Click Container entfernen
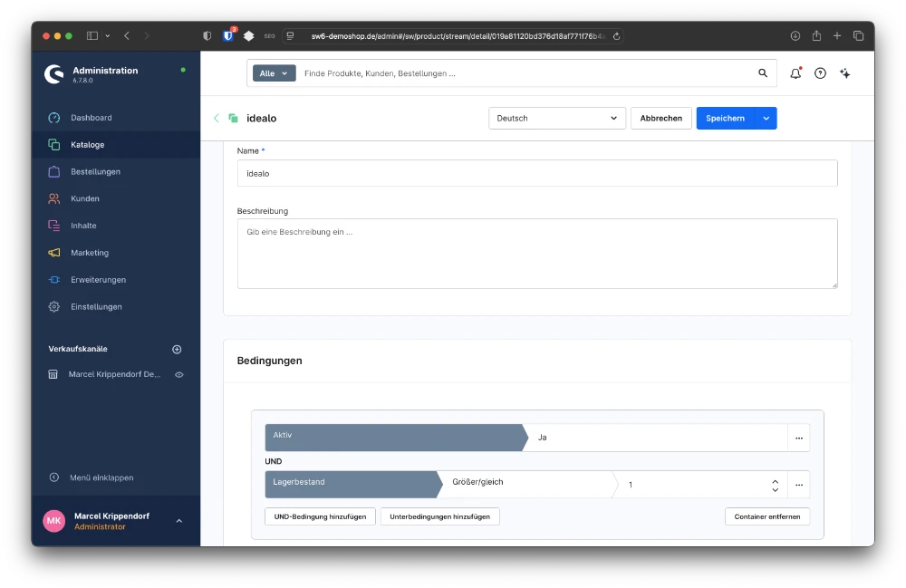906x588 pixels. [x=767, y=516]
